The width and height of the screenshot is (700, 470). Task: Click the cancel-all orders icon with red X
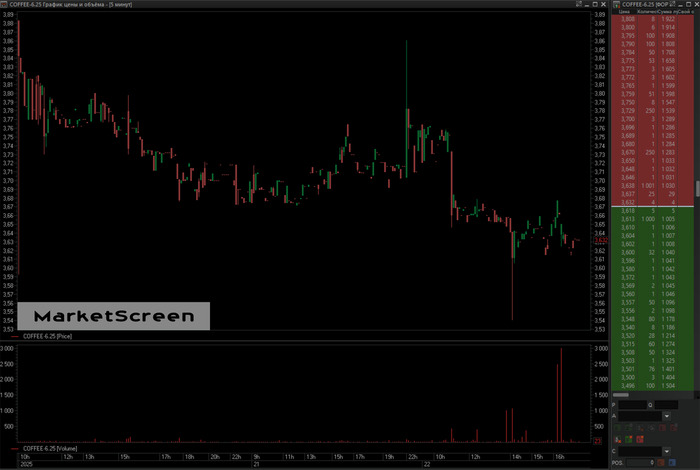pos(617,439)
